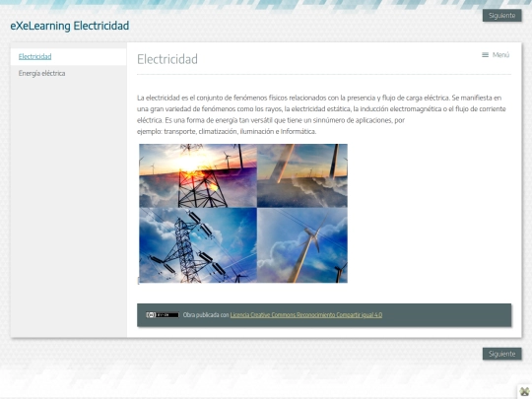Click the bottom Siguiente button

click(501, 354)
